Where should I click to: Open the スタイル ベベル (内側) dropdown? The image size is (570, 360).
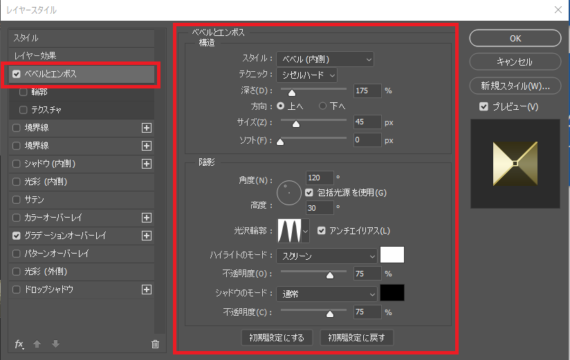(x=325, y=59)
